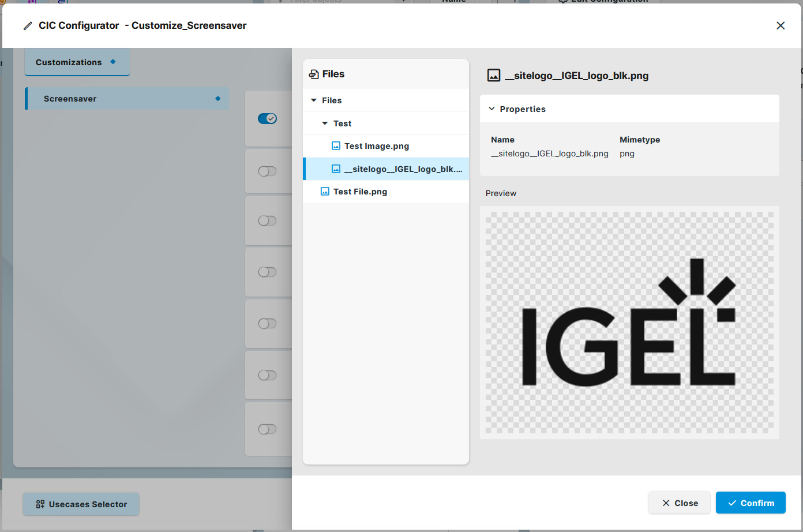Click the image icon next to Test Image.png
The image size is (803, 532).
(336, 146)
